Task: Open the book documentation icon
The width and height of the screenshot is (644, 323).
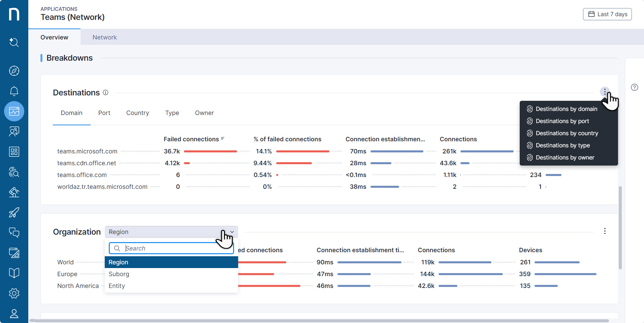Action: (14, 273)
